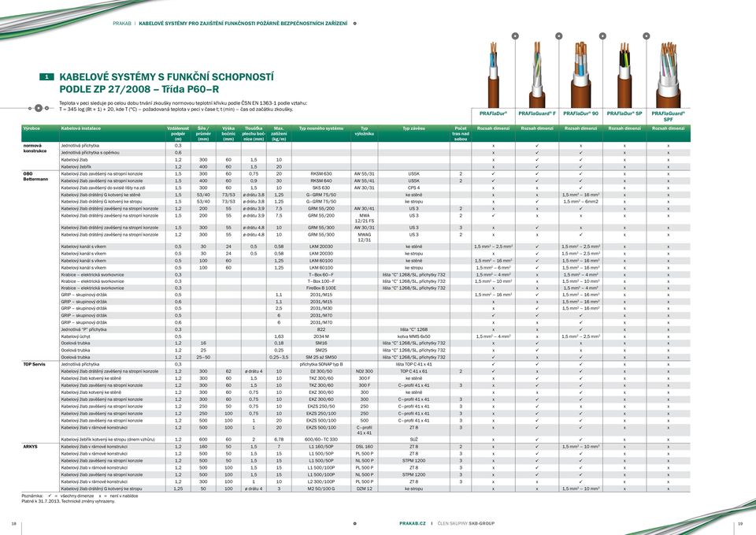Click the 'kotva MMS 6x50' suspension cell

(x=413, y=336)
